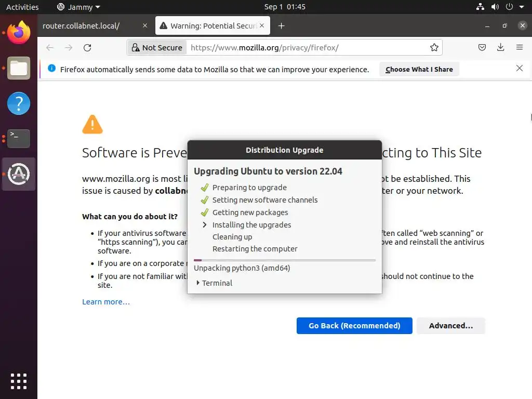The image size is (532, 399).
Task: Open Software Updater in the dock
Action: [x=19, y=174]
